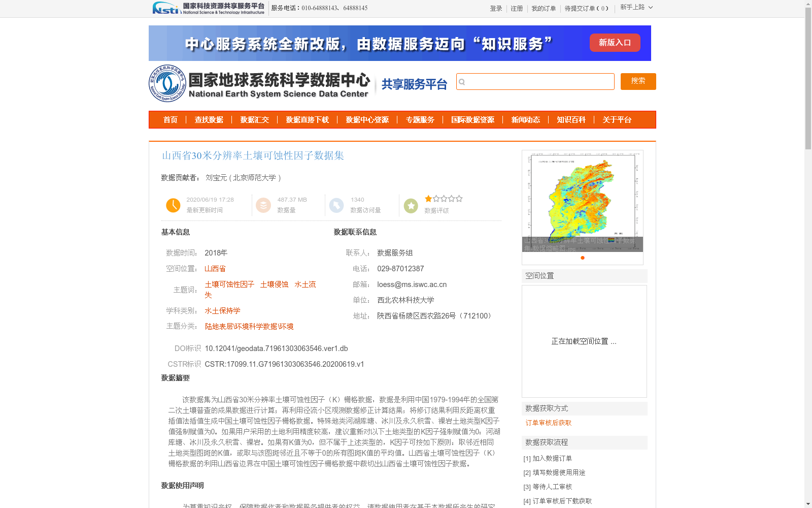Click the 土壤可蚀性因子 keyword link
Screen dimensions: 812x508
(x=229, y=284)
